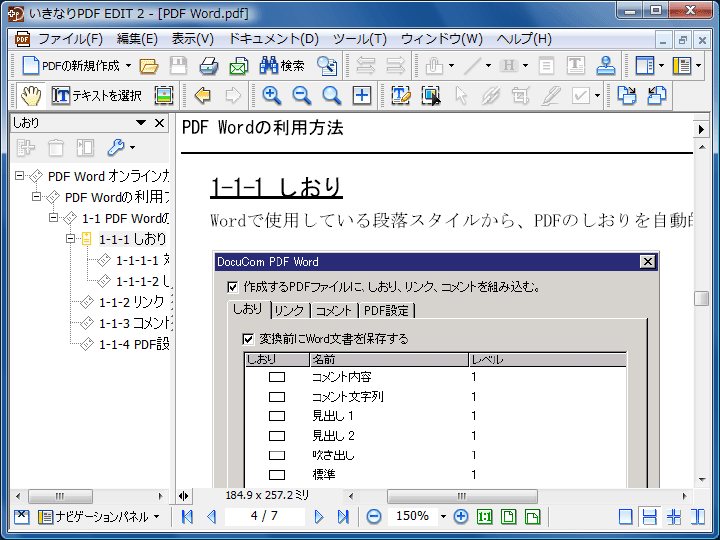Collapse the 1-1 PDF Word tree node
Screen dimensions: 720x540
tap(53, 218)
